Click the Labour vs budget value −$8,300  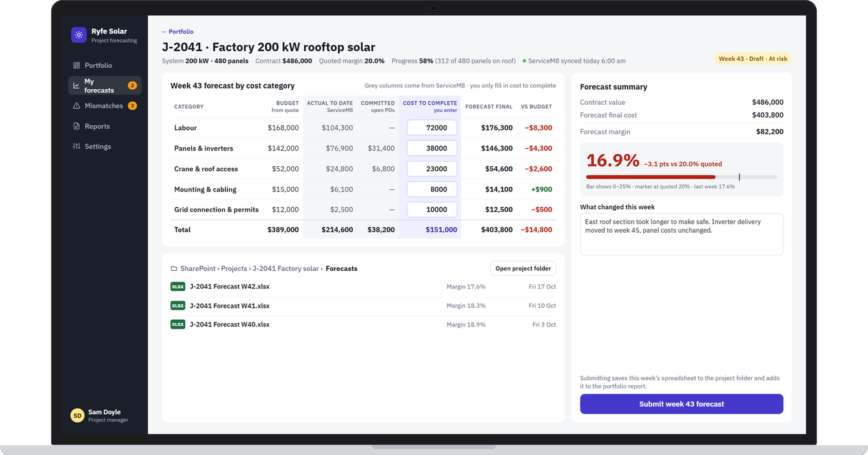[x=538, y=128]
